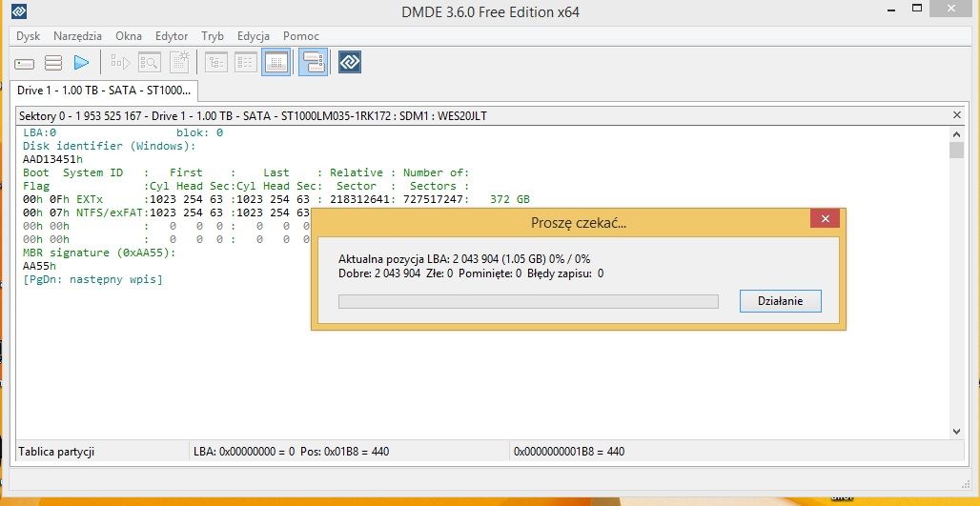980x506 pixels.
Task: Open the Edytor menu
Action: pos(172,36)
